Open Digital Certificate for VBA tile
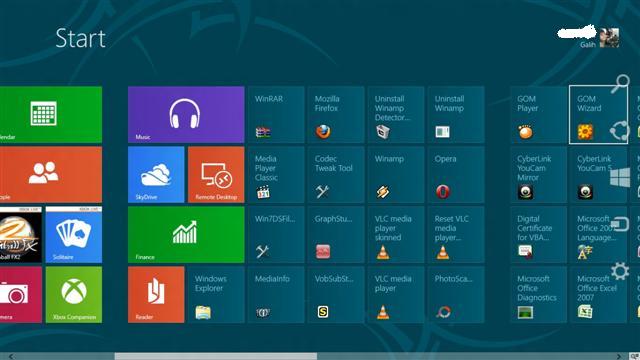Image resolution: width=640 pixels, height=360 pixels. tap(538, 234)
